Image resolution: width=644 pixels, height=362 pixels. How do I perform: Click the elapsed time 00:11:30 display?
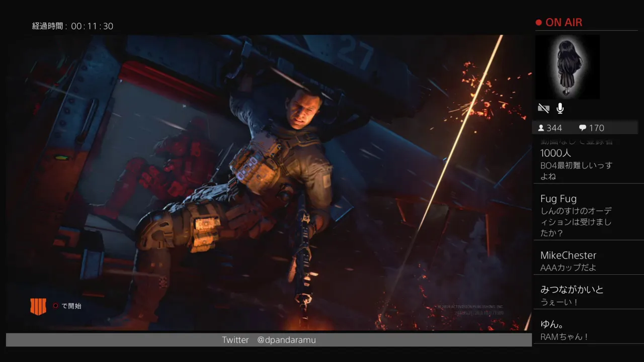click(73, 26)
